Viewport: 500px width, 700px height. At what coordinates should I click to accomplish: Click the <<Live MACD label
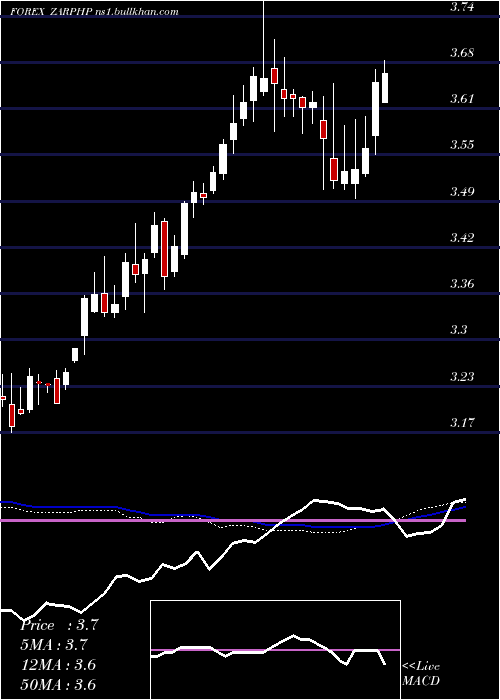pyautogui.click(x=421, y=673)
